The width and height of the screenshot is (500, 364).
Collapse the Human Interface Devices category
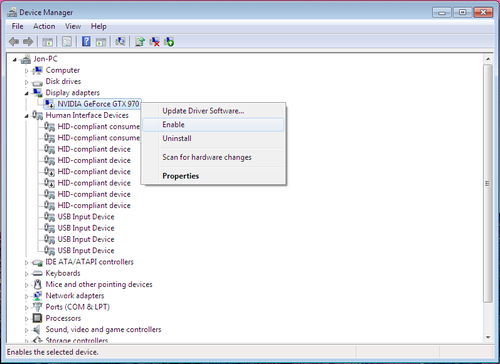[26, 116]
